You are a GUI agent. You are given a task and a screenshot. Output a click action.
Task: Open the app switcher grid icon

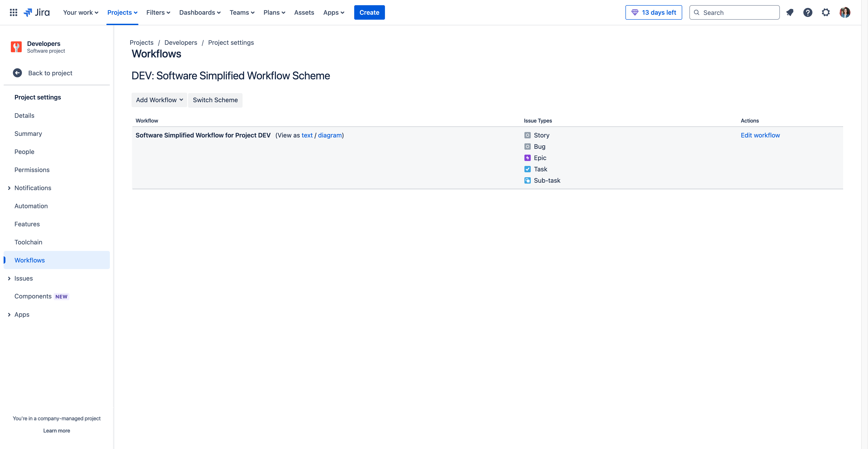pos(14,12)
